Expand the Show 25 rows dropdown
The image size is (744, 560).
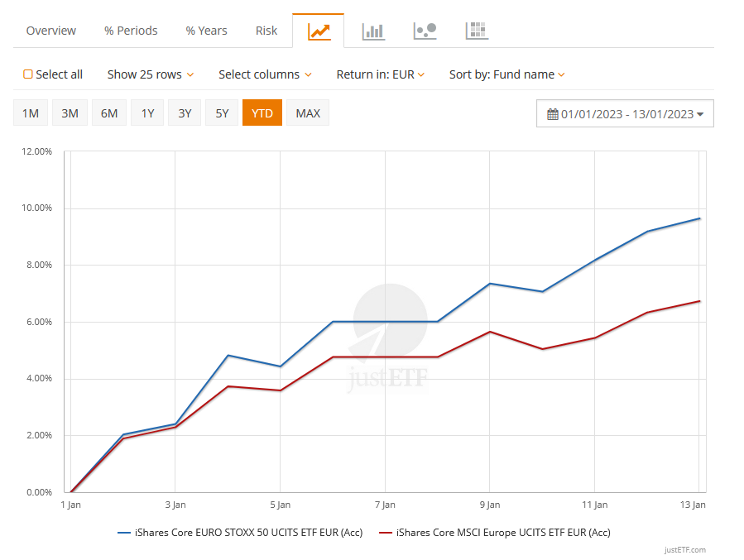tap(150, 74)
